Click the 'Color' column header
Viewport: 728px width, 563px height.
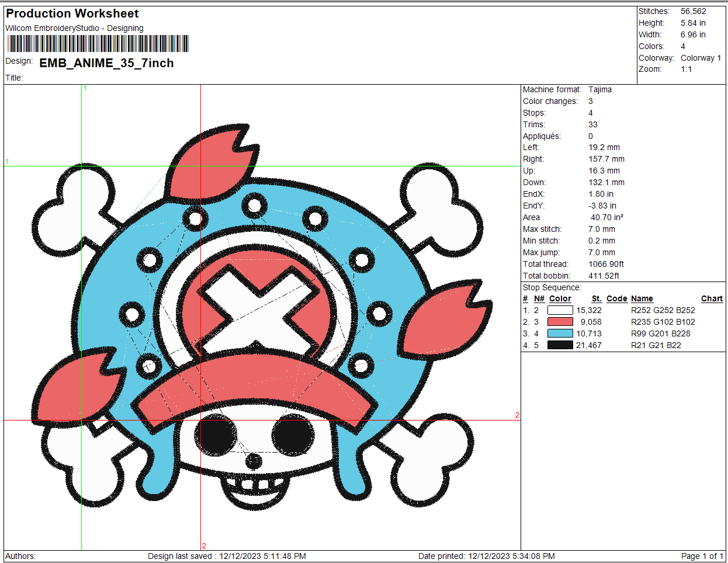(560, 298)
